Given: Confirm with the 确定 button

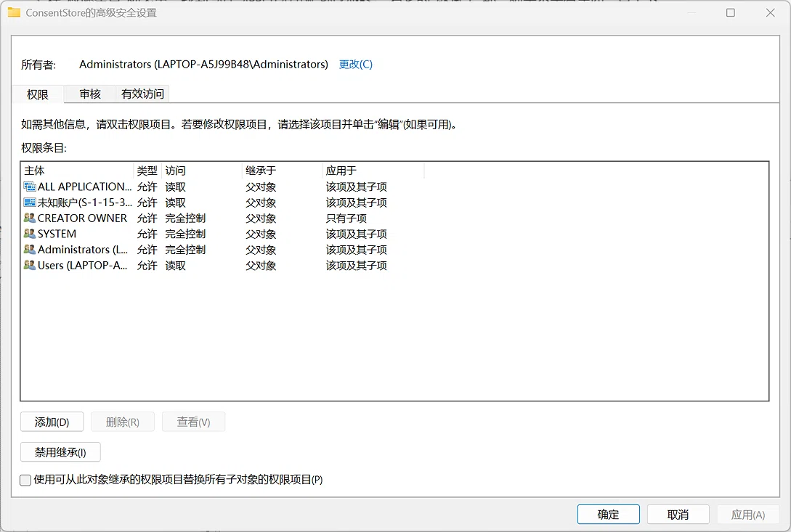Looking at the screenshot, I should pyautogui.click(x=609, y=515).
